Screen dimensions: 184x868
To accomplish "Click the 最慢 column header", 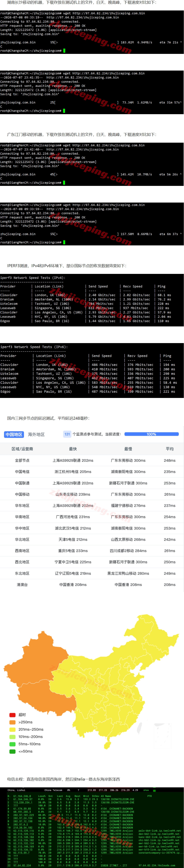I will coord(128,449).
